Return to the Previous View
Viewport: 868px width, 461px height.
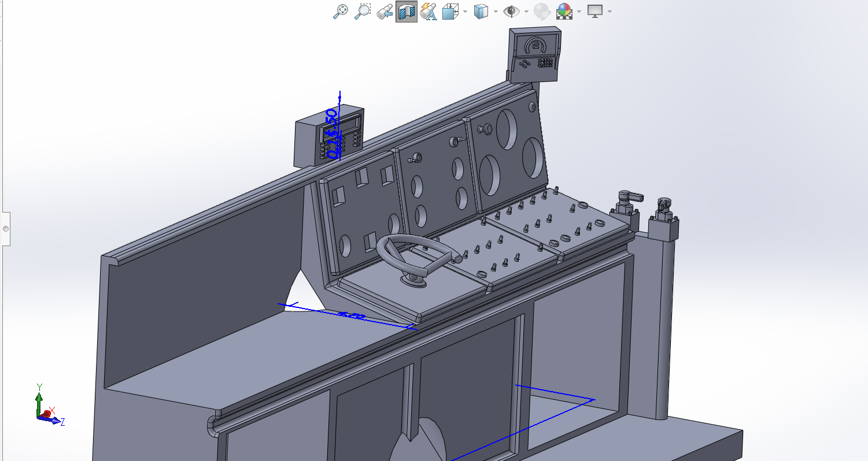(384, 11)
